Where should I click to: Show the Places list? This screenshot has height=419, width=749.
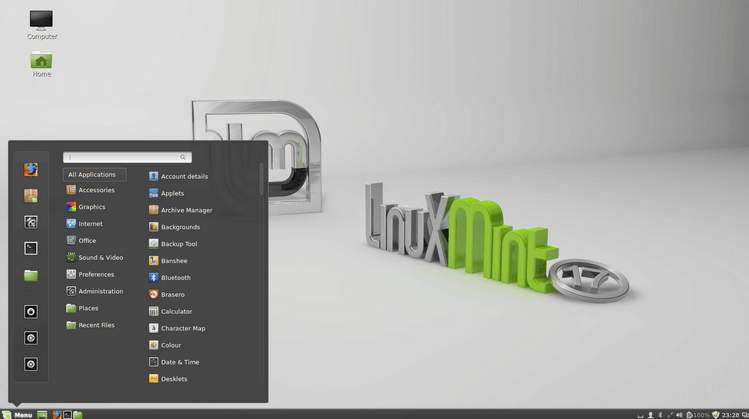(x=82, y=308)
